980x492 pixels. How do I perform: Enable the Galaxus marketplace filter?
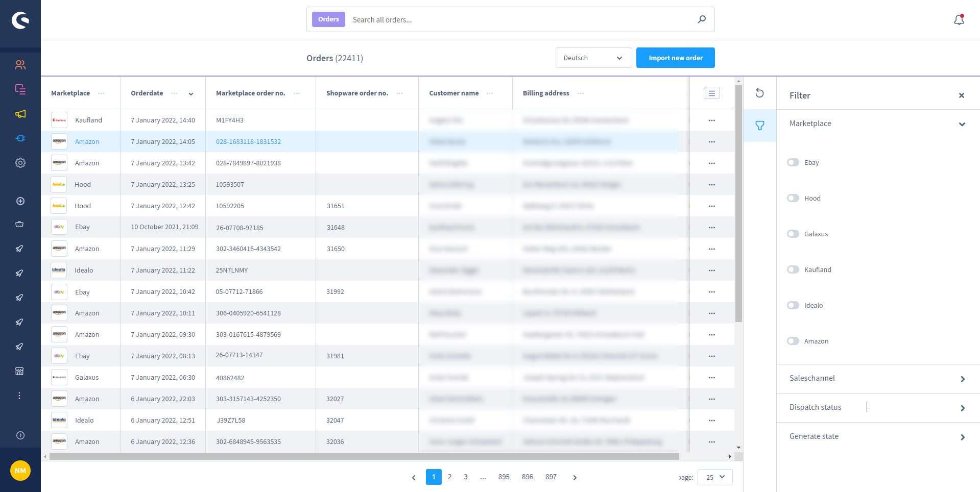click(x=793, y=234)
